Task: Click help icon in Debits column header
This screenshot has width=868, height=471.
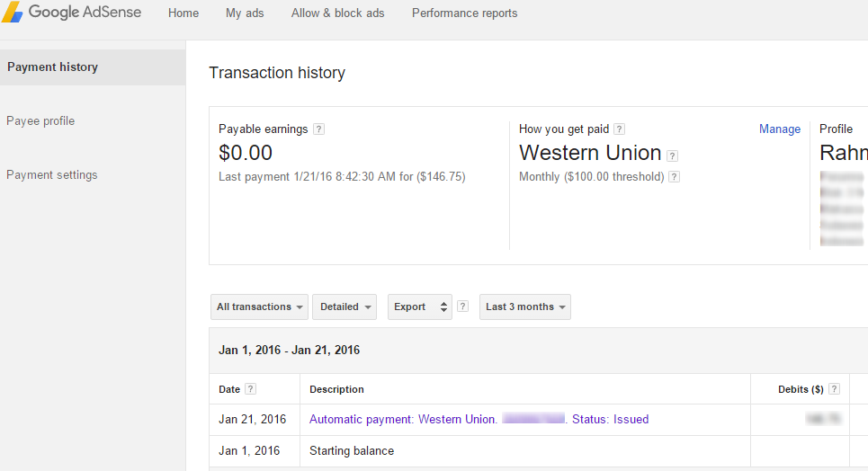Action: coord(834,389)
